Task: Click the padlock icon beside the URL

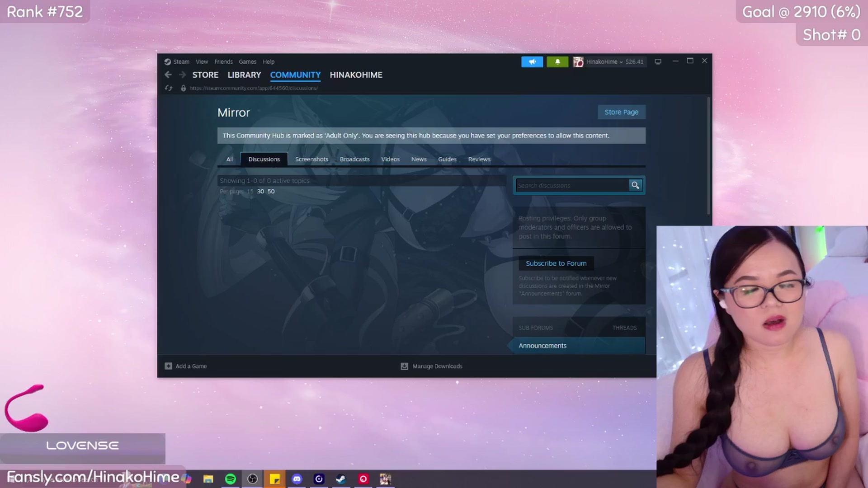Action: (183, 88)
